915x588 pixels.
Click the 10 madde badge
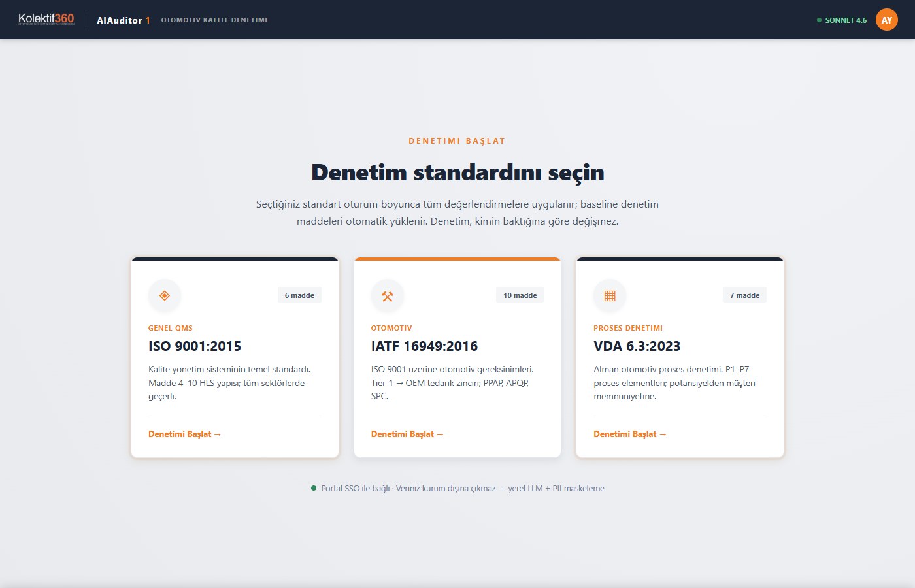520,295
